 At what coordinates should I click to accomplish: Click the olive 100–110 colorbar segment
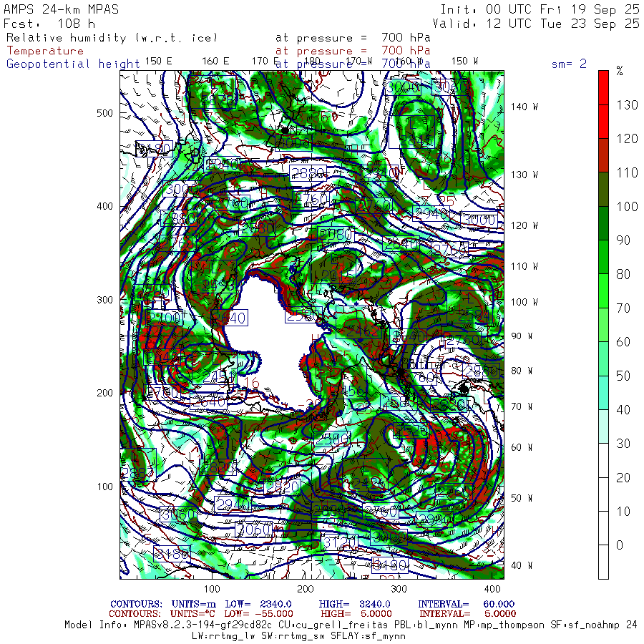coord(603,190)
